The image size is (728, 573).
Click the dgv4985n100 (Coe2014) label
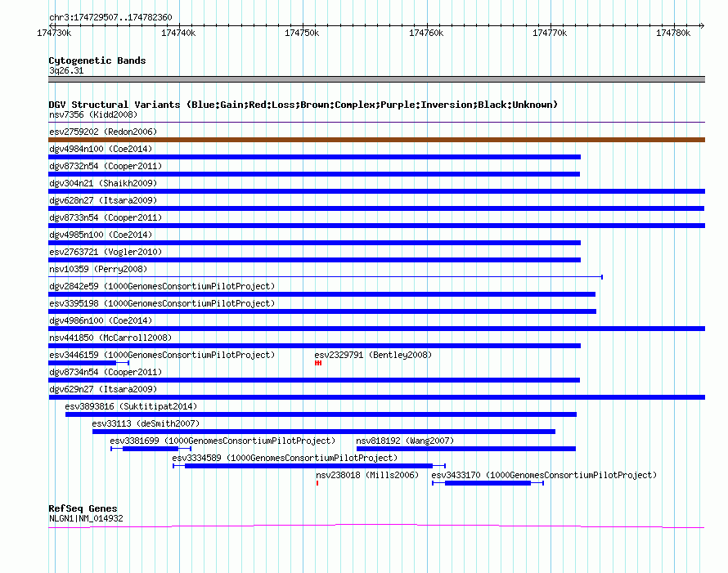pyautogui.click(x=101, y=235)
